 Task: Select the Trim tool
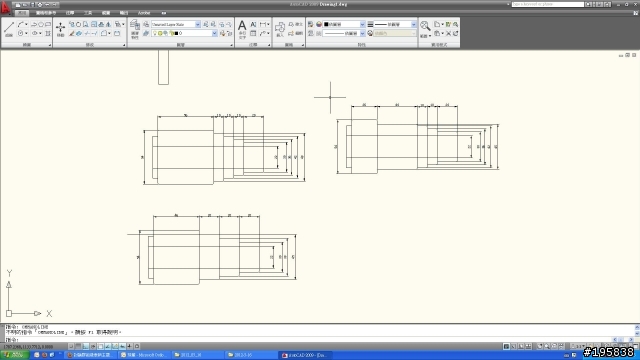87,33
